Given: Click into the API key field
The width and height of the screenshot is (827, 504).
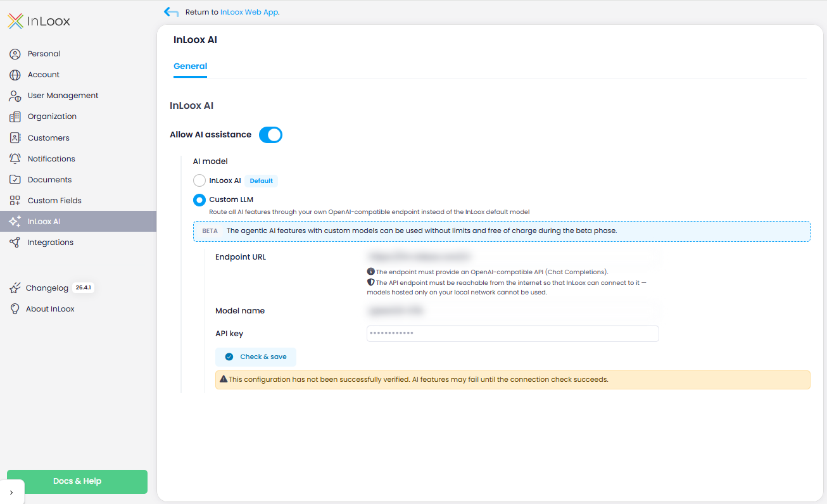Looking at the screenshot, I should (x=513, y=334).
